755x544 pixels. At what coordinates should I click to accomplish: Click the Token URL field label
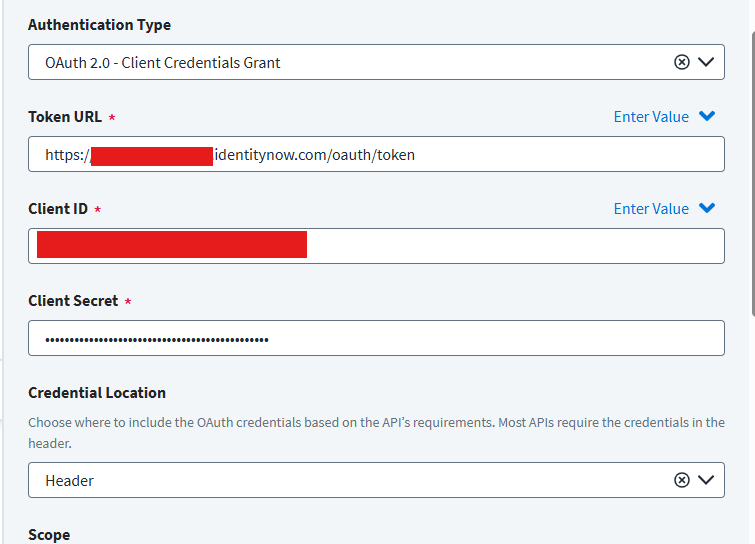pyautogui.click(x=65, y=117)
